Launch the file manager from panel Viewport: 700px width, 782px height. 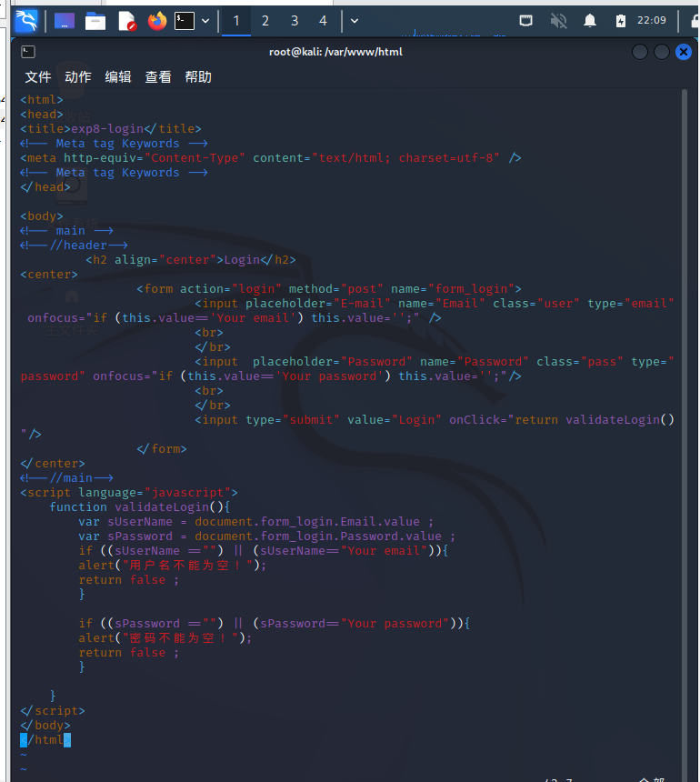click(x=95, y=21)
